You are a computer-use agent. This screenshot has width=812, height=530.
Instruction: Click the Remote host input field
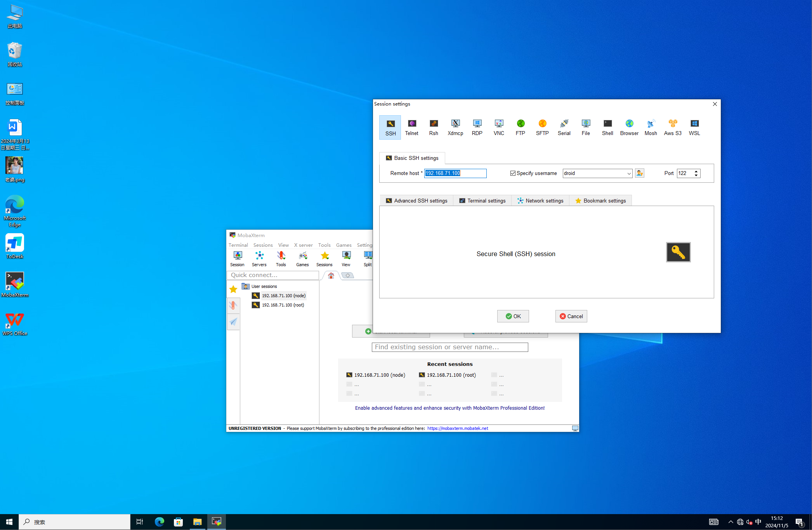click(x=455, y=173)
